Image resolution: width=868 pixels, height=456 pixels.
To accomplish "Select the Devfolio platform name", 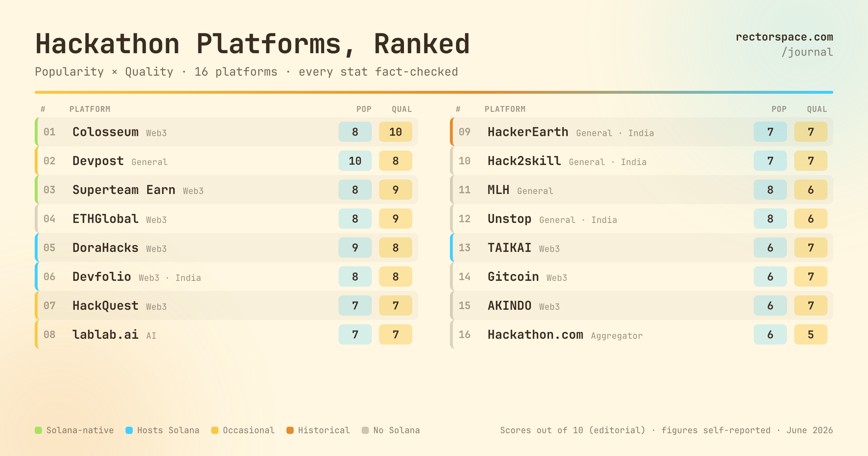I will 102,276.
